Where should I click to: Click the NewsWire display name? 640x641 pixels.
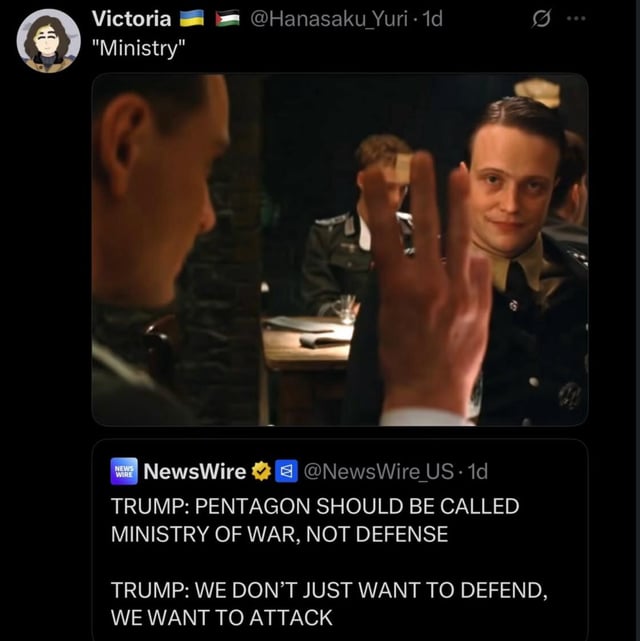coord(195,471)
